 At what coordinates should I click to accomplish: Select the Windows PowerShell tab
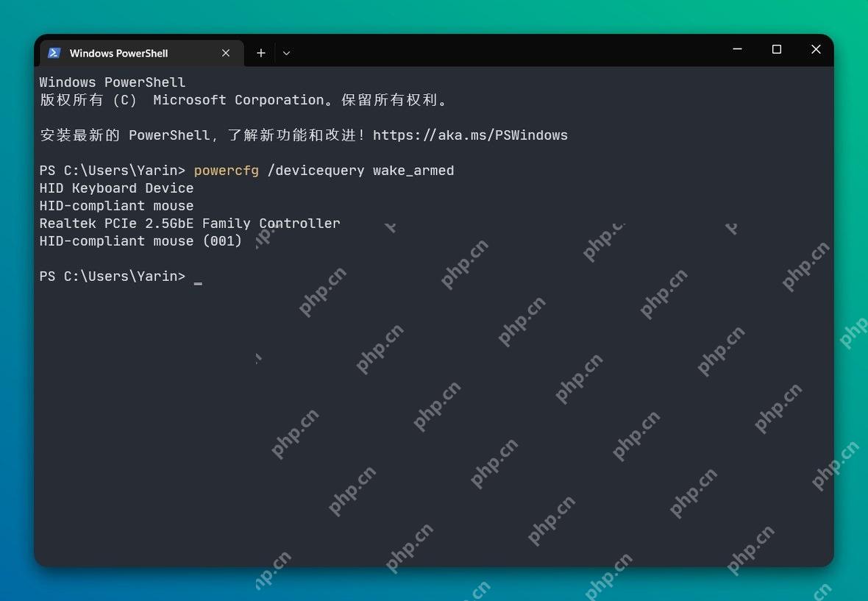pos(142,53)
